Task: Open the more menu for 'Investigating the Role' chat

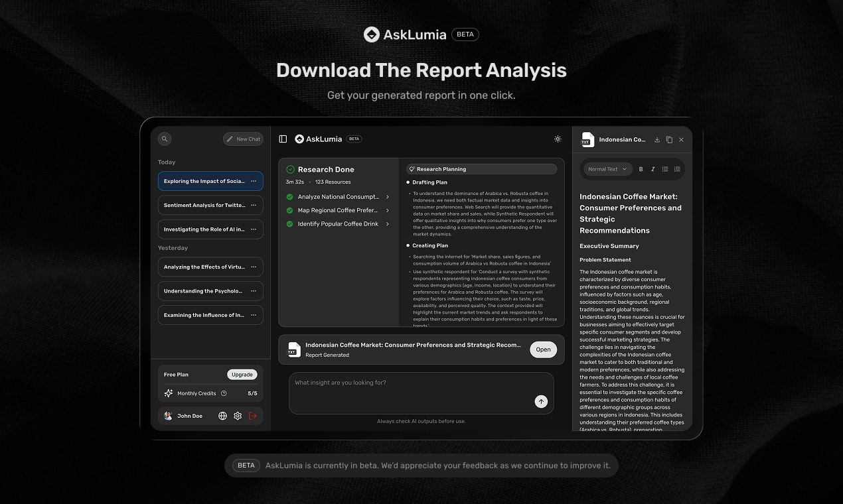Action: point(254,229)
